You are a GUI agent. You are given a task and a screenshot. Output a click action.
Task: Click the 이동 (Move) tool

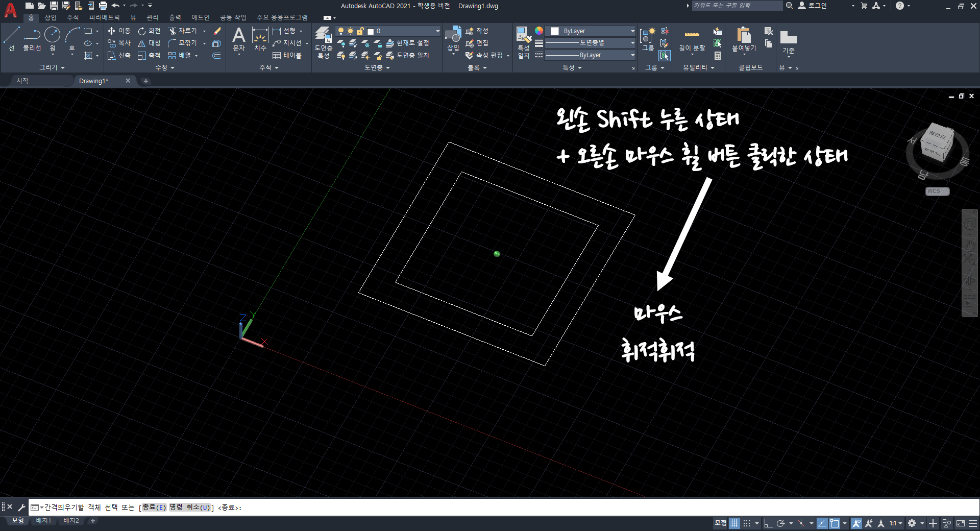pyautogui.click(x=119, y=31)
